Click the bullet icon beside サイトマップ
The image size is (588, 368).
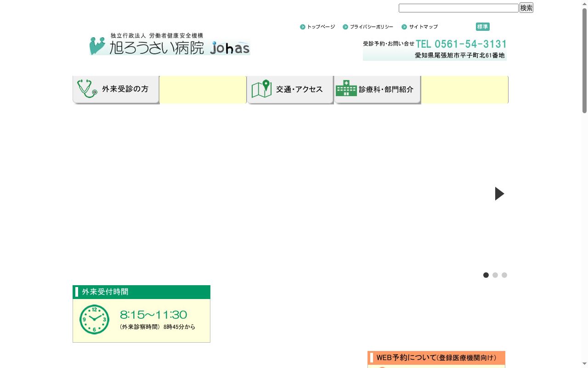click(404, 27)
